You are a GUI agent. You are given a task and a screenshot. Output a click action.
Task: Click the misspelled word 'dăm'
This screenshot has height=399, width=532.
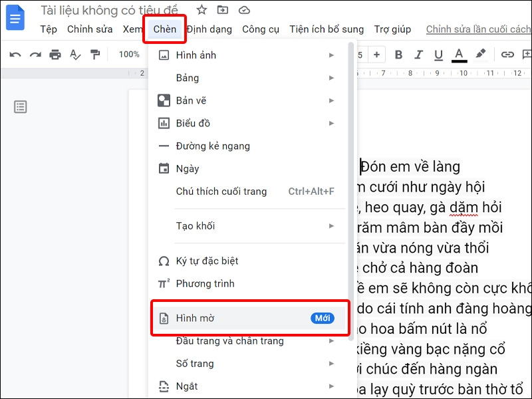[x=464, y=207]
